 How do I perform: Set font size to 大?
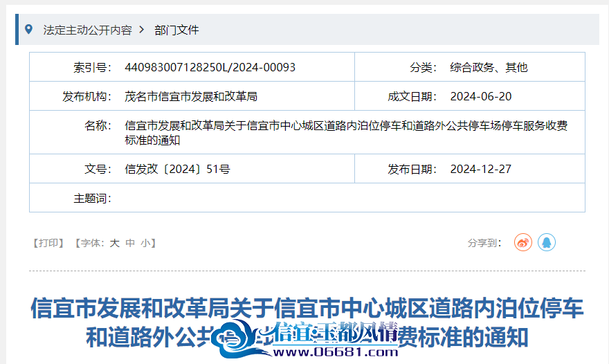[x=115, y=243]
